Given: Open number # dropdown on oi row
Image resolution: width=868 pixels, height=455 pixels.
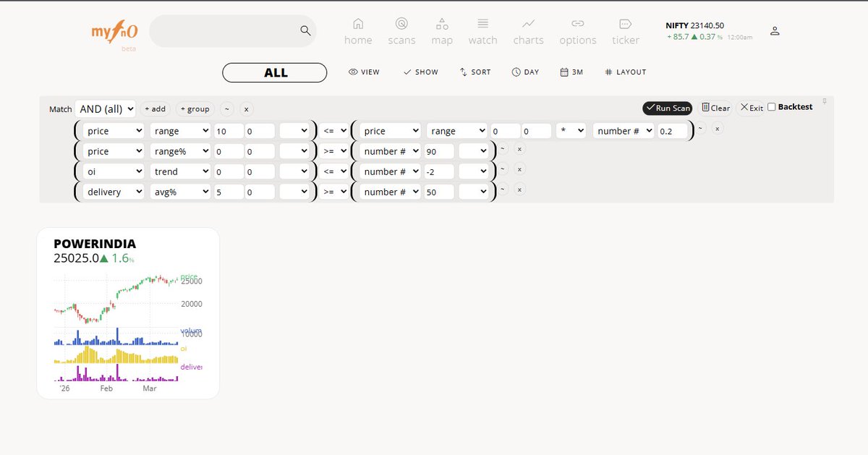Looking at the screenshot, I should coord(389,171).
